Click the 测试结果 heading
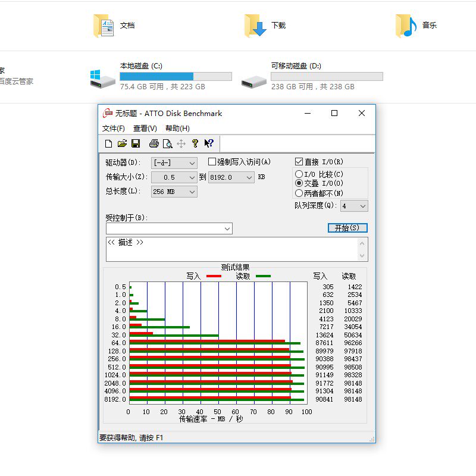476x476 pixels. click(x=235, y=267)
